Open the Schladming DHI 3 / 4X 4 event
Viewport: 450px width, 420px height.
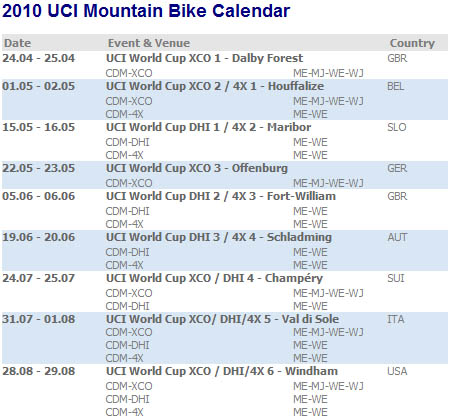tap(219, 237)
